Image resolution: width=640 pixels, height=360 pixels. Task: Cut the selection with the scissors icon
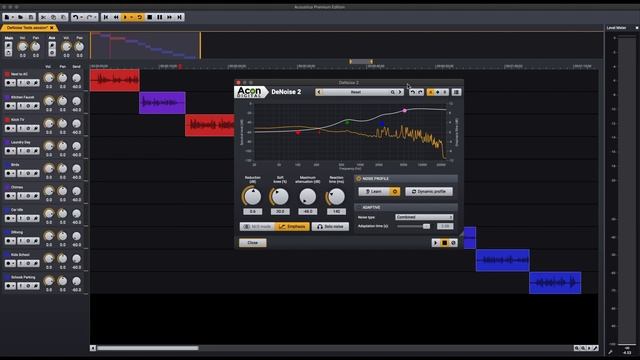coord(44,17)
